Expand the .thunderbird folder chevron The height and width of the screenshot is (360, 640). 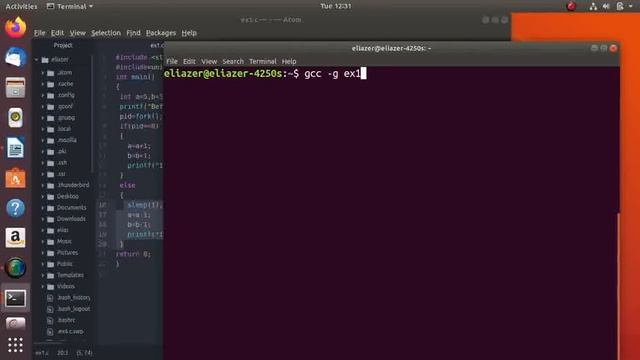point(42,185)
